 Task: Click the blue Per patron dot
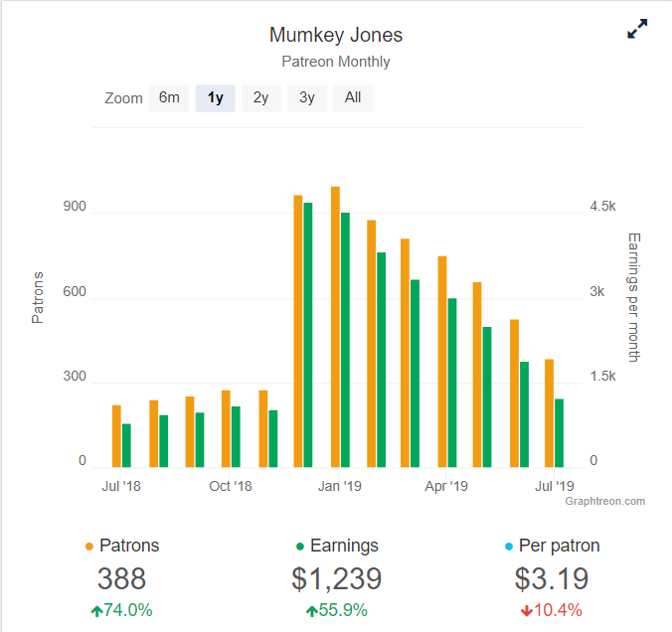point(509,547)
